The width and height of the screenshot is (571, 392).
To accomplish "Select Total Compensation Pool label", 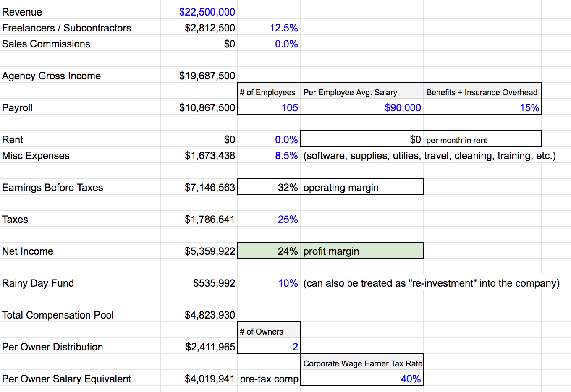I will [x=58, y=315].
